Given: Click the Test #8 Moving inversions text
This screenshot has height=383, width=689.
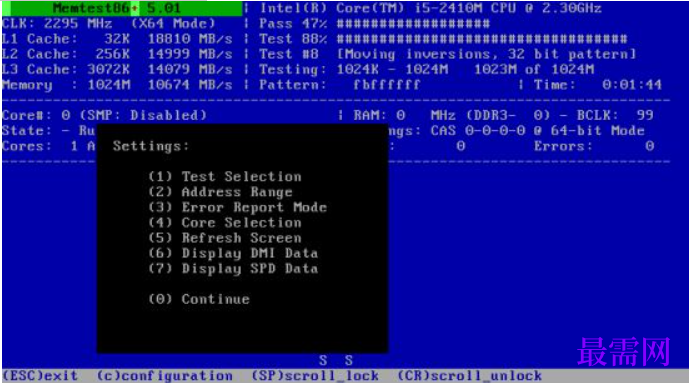Looking at the screenshot, I should (447, 54).
